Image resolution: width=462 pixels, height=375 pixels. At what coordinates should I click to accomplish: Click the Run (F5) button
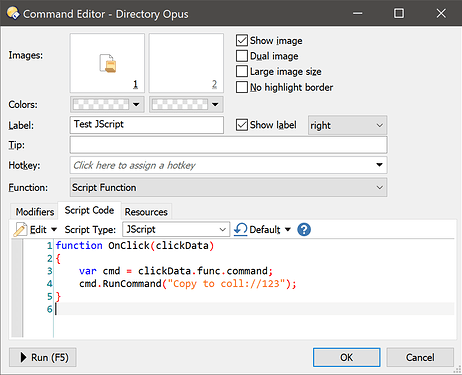pyautogui.click(x=43, y=357)
